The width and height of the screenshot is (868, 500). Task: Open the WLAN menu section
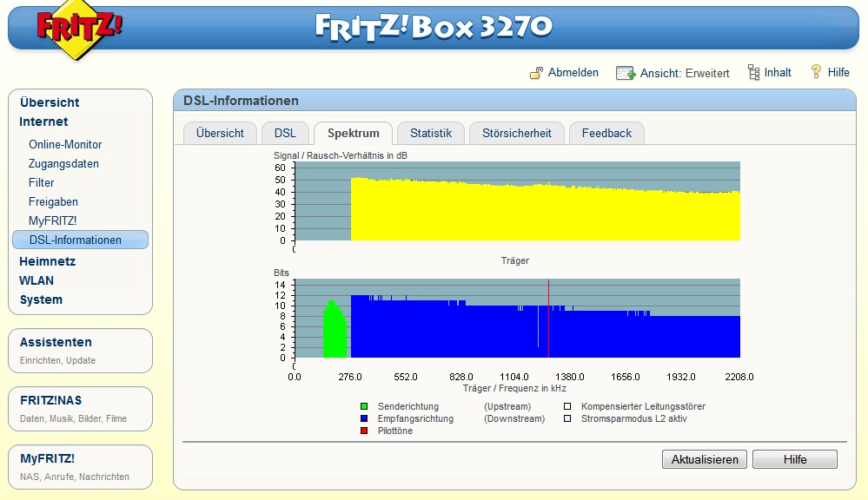click(x=36, y=280)
